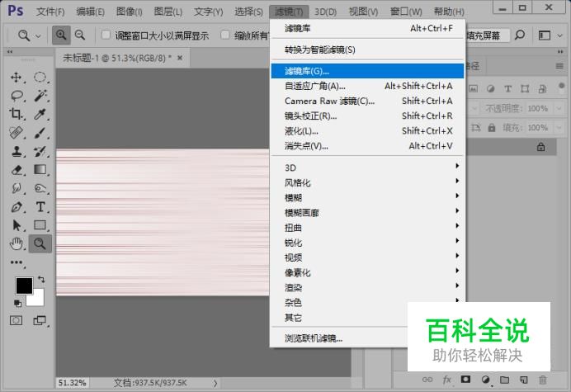
Task: Select the Type tool
Action: 40,207
